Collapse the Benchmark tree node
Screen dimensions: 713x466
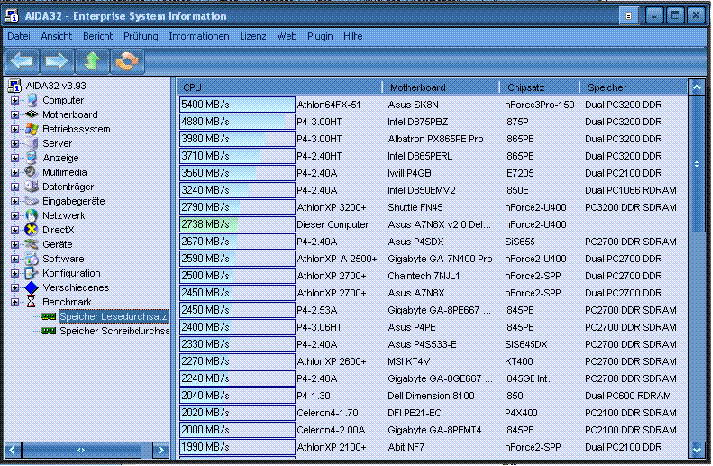coord(15,302)
